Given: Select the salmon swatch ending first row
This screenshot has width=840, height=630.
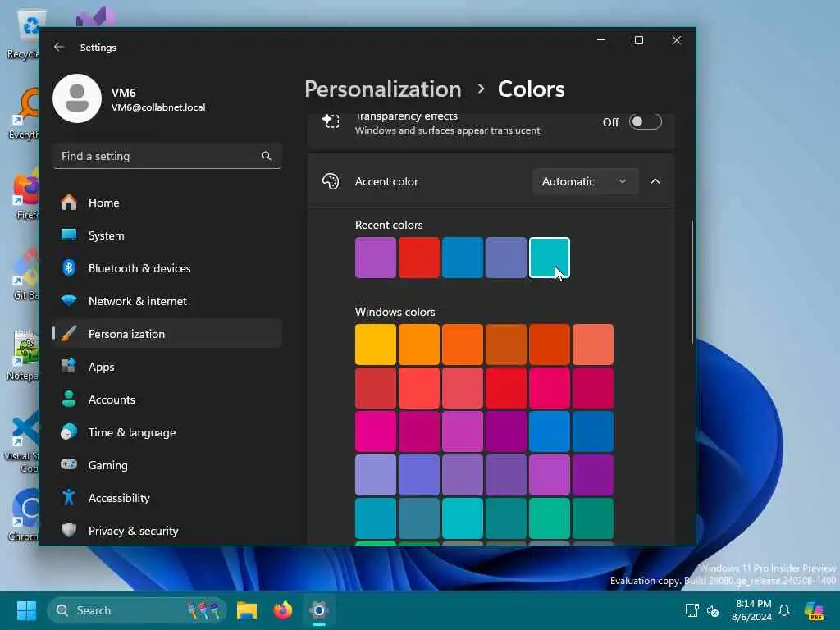Looking at the screenshot, I should [593, 345].
